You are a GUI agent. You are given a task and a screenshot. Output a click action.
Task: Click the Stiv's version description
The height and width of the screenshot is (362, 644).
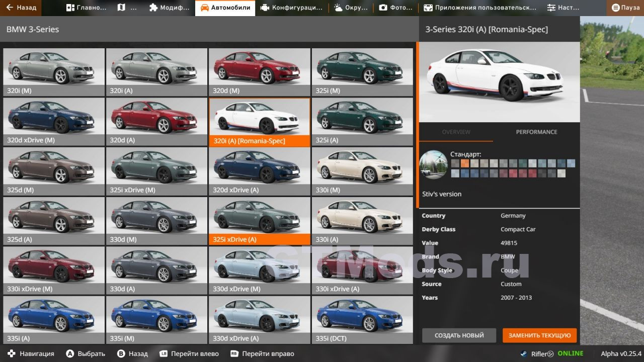pos(442,194)
